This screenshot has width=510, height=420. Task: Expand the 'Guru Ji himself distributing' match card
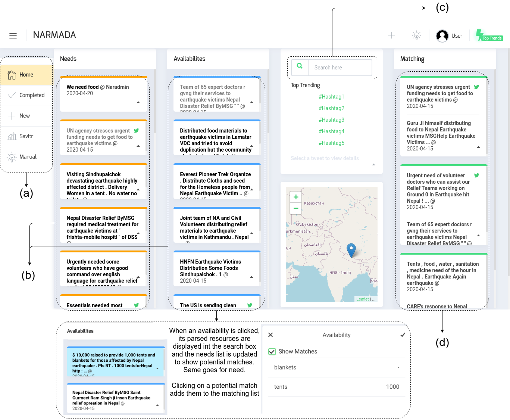point(478,147)
